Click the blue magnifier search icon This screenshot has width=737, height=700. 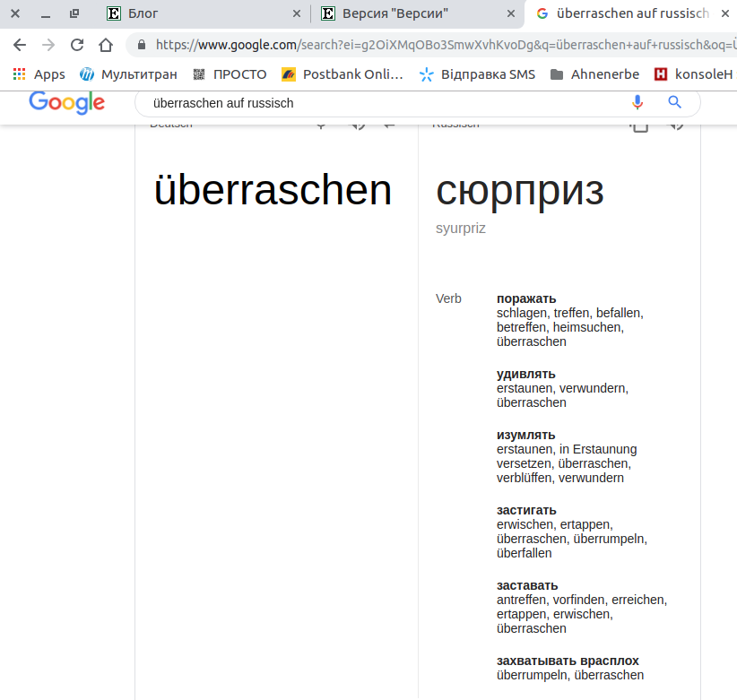675,102
